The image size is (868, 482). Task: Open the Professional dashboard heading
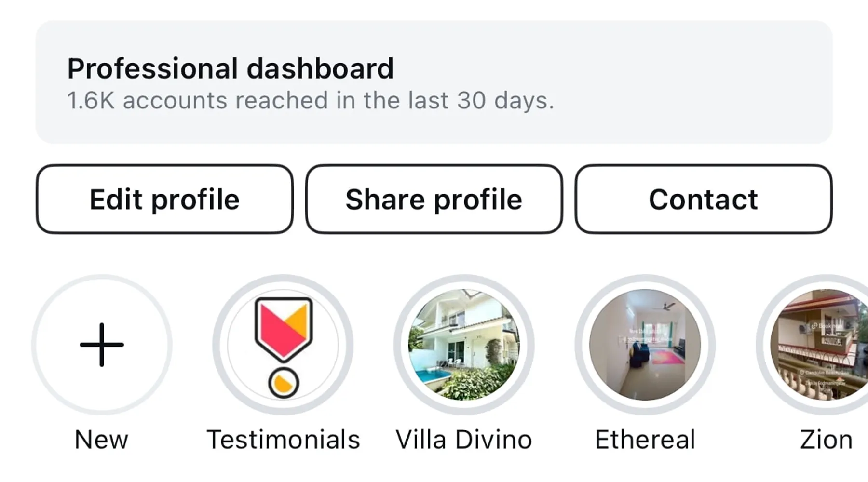click(x=231, y=68)
